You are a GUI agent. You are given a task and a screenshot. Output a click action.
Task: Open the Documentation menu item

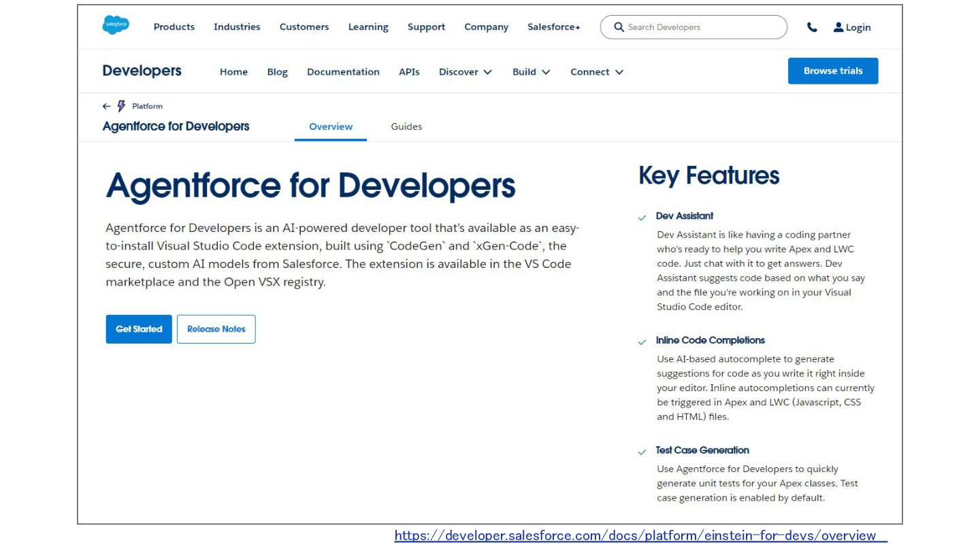point(343,72)
